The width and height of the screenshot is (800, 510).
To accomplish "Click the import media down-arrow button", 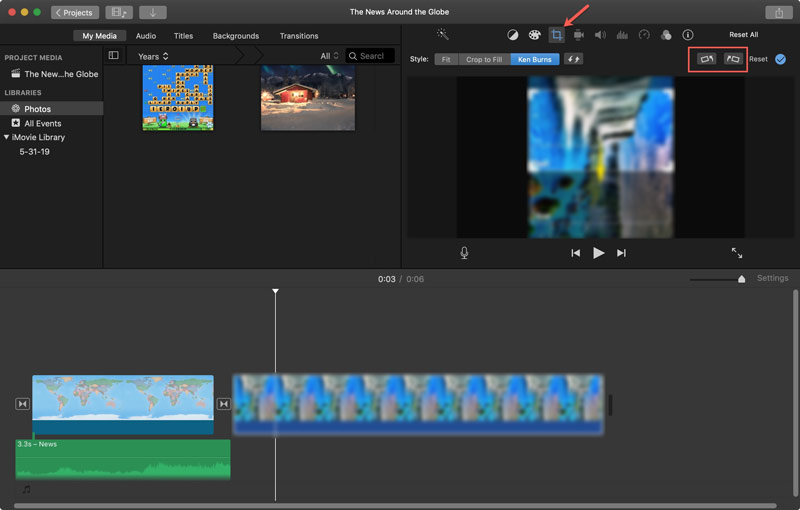I will click(x=153, y=12).
